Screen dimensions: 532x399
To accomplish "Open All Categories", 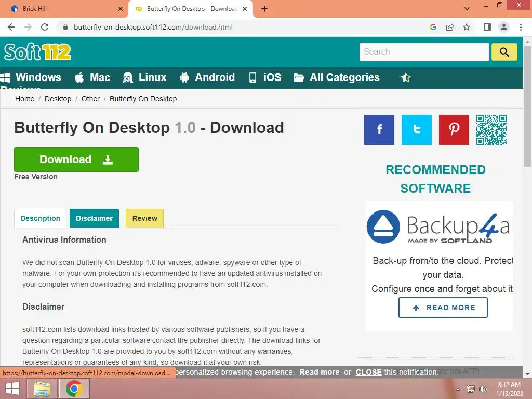I will click(337, 77).
